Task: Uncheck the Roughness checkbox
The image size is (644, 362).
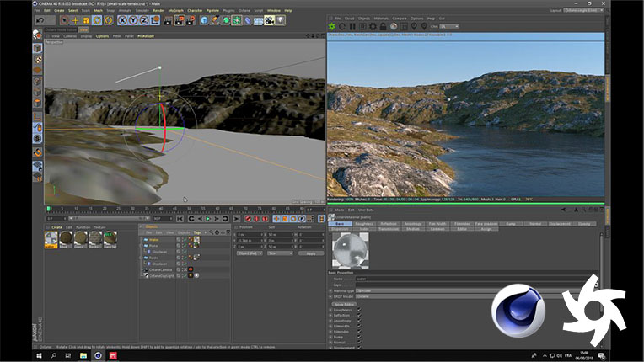Action: pyautogui.click(x=358, y=308)
